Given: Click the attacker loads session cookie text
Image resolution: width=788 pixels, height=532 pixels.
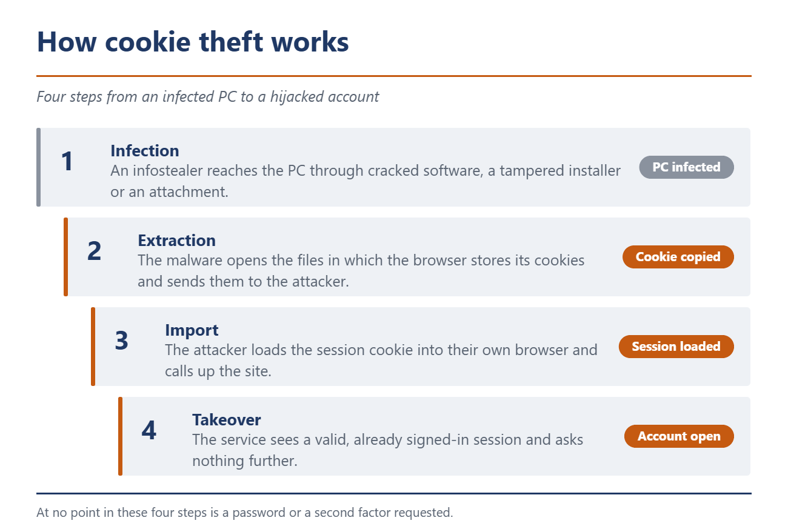Looking at the screenshot, I should coord(381,361).
